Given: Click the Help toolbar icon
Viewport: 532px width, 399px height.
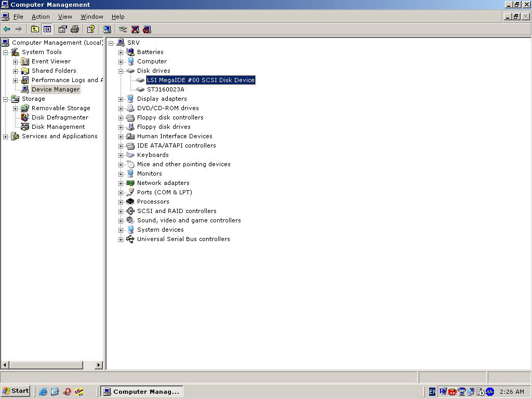Looking at the screenshot, I should click(91, 30).
